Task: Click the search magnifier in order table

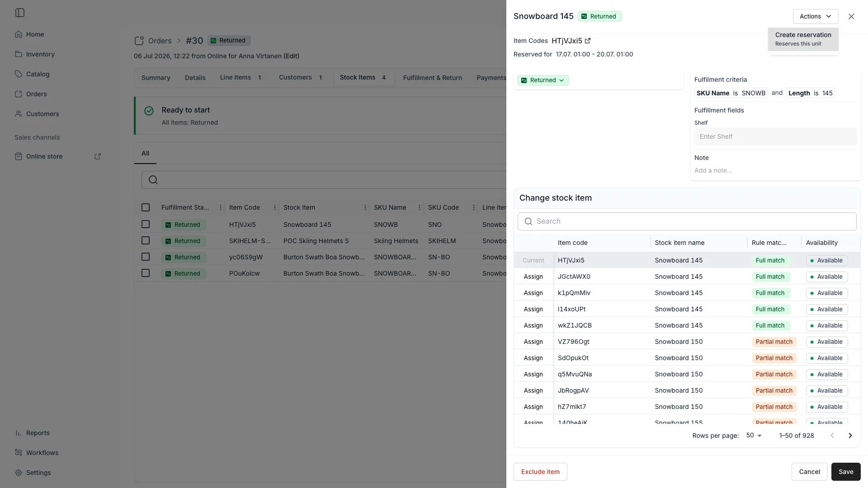Action: pyautogui.click(x=153, y=180)
